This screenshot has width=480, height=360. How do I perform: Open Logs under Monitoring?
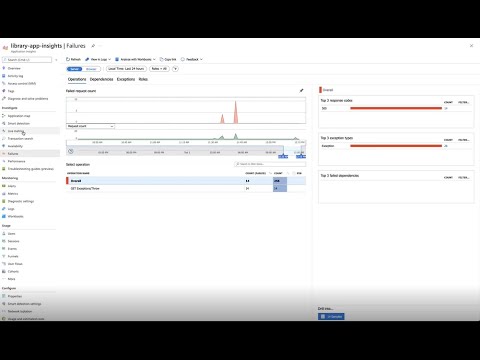pyautogui.click(x=11, y=209)
